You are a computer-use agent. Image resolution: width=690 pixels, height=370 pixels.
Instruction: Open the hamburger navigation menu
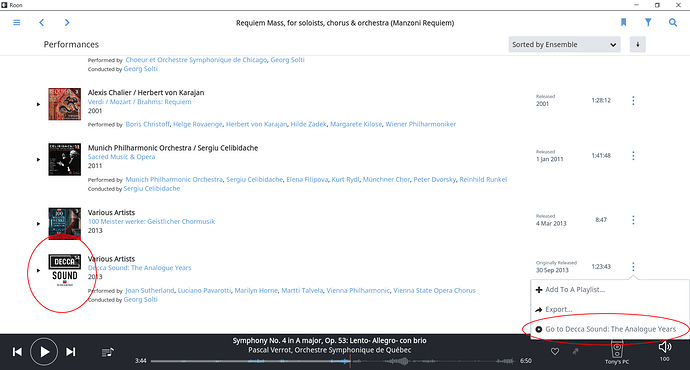17,22
